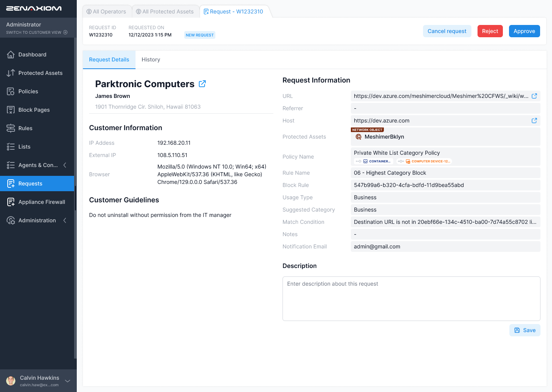Click the Cancel request button
Image resolution: width=552 pixels, height=392 pixels.
tap(447, 31)
